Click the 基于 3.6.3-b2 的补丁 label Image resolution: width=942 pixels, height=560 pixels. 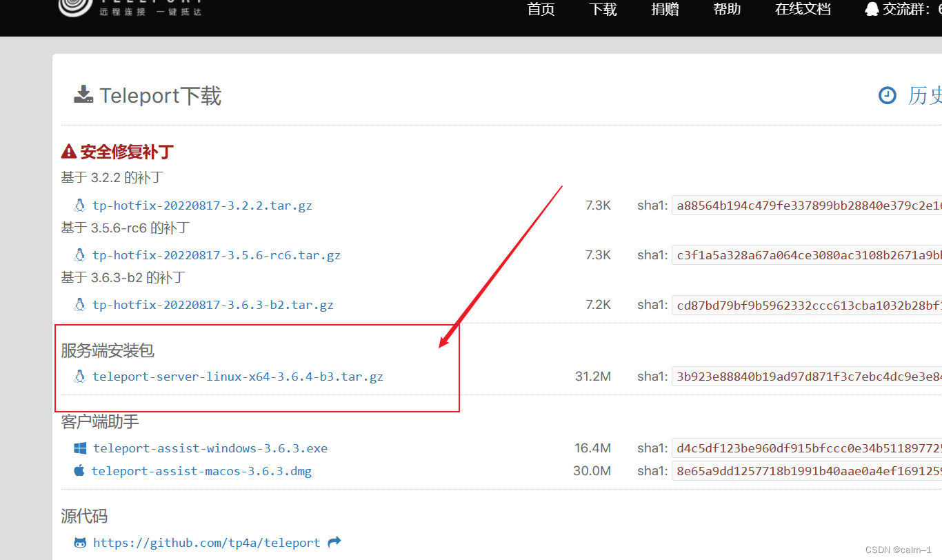pos(123,277)
